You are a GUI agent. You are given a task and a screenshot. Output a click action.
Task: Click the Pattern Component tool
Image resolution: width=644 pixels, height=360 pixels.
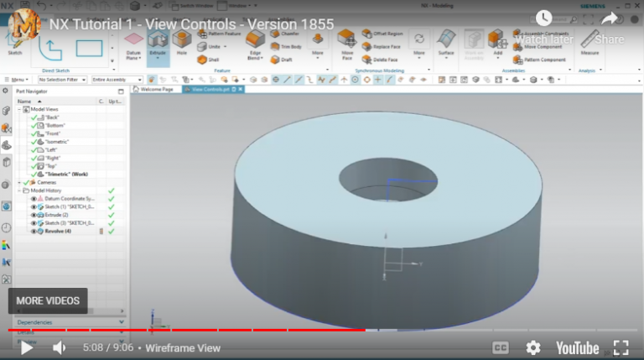click(539, 60)
